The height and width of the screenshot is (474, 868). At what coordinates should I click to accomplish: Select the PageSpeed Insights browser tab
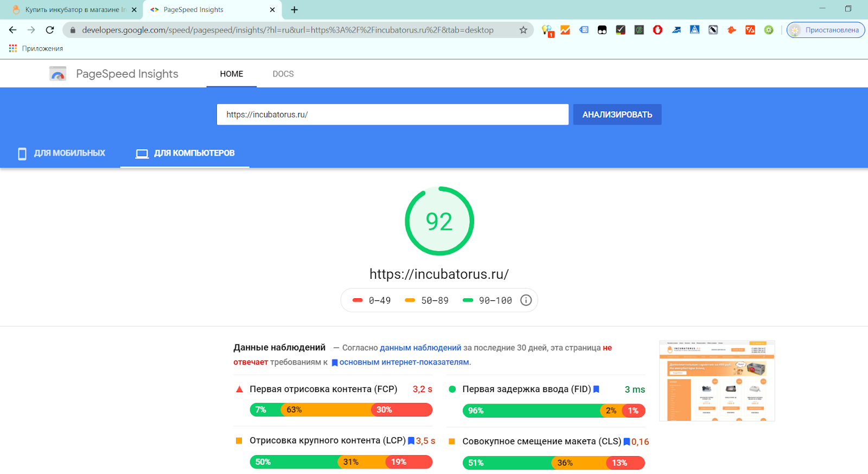point(213,10)
